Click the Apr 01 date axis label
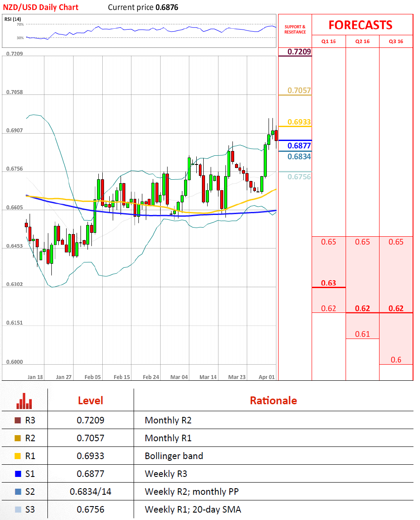 (267, 377)
